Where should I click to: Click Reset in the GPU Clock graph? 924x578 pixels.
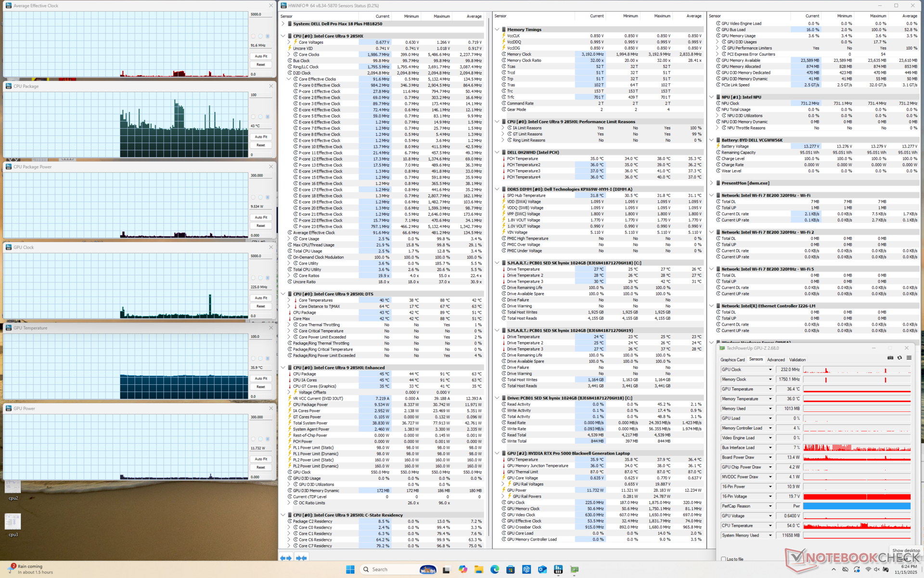(261, 306)
